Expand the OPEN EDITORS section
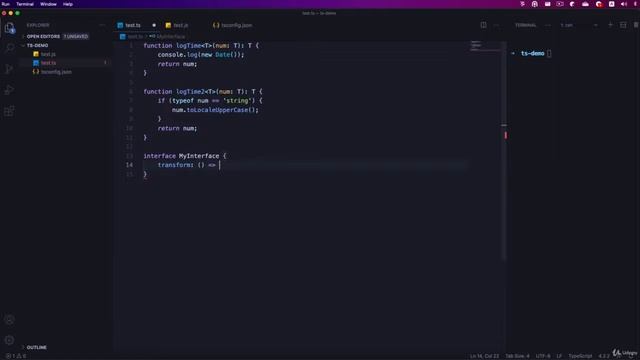640x360 pixels. [x=43, y=36]
